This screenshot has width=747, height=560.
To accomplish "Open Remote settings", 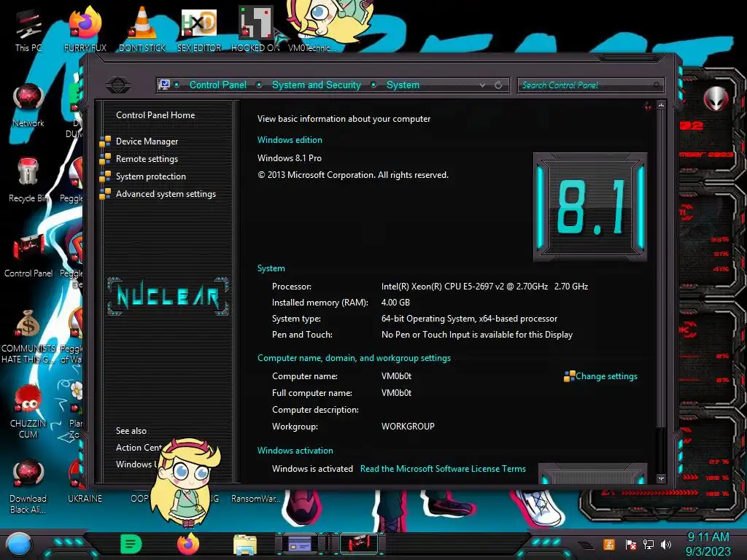I will 147,159.
